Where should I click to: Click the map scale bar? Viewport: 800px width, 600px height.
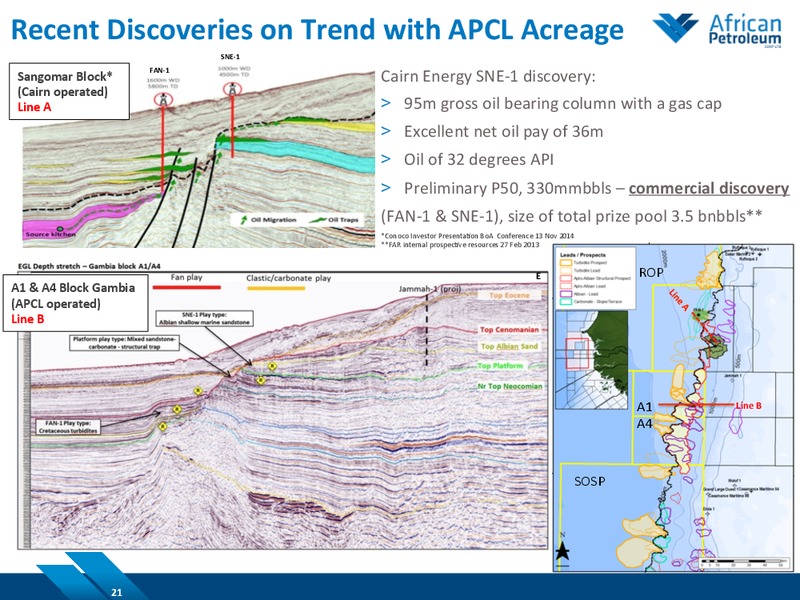pyautogui.click(x=743, y=565)
